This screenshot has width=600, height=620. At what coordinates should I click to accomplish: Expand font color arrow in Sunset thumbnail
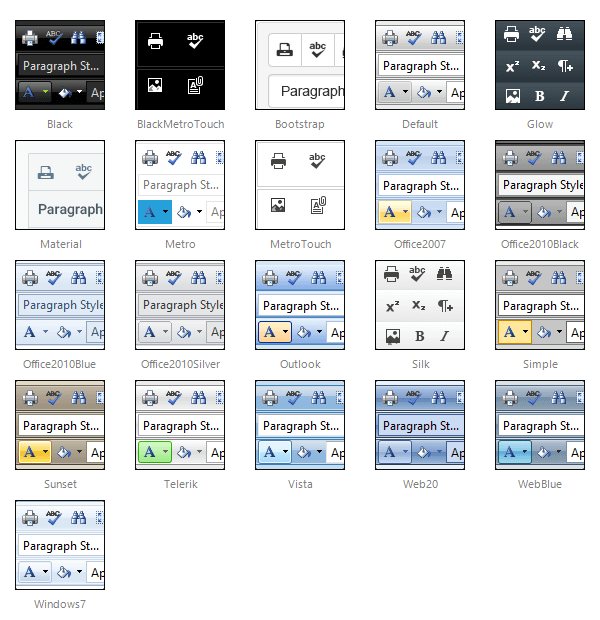45,452
